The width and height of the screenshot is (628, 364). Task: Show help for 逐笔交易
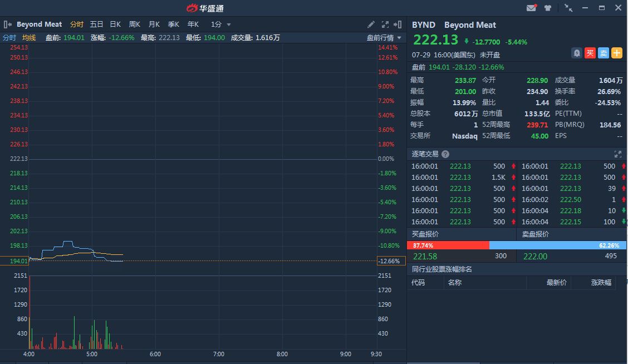point(445,154)
